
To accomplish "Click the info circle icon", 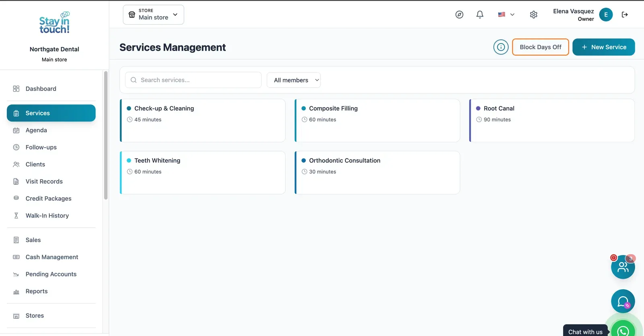I will (501, 47).
